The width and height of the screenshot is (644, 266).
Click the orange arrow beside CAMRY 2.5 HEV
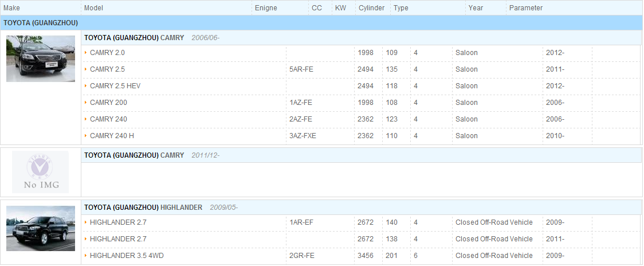[86, 86]
